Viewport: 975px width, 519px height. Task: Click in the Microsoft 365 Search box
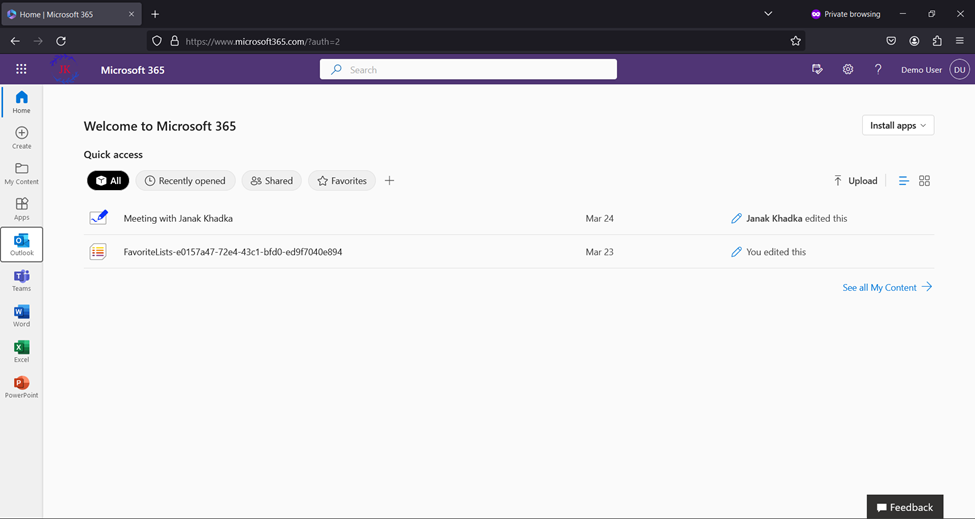[468, 70]
